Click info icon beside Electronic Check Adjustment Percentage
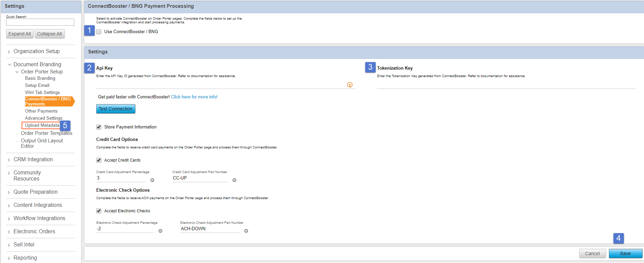Screen dimensions: 644x263 pos(160,231)
